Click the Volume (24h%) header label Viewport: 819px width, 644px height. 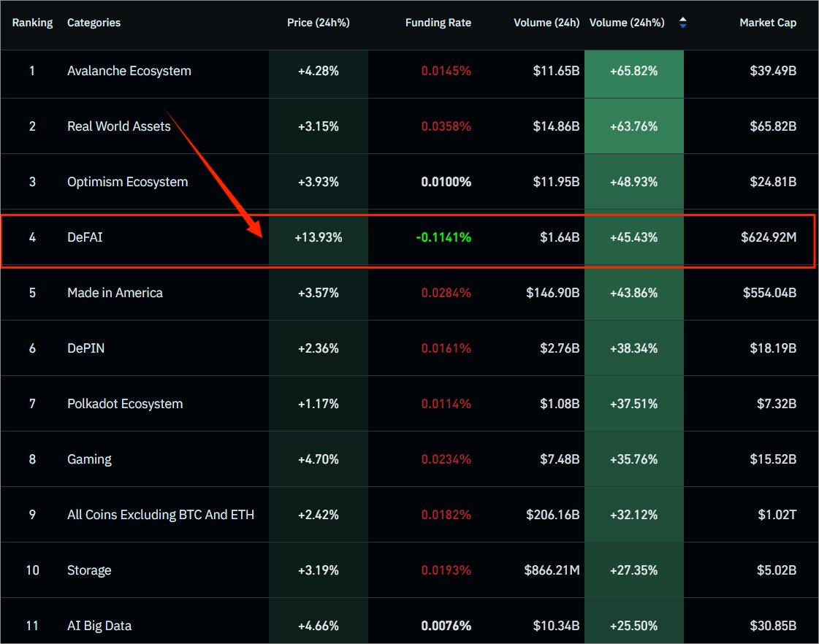coord(627,23)
